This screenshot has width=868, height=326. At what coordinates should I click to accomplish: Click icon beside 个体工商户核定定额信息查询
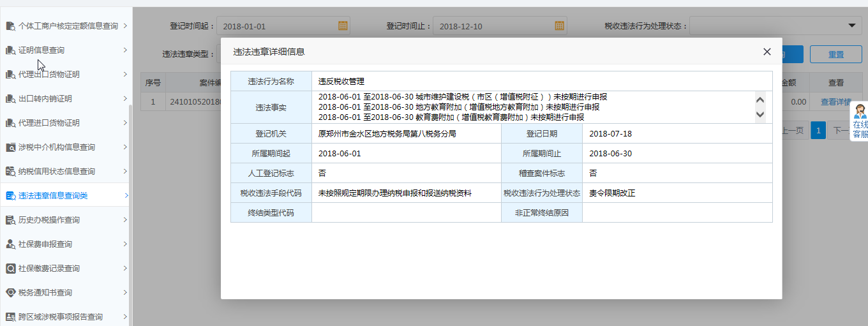(10, 26)
